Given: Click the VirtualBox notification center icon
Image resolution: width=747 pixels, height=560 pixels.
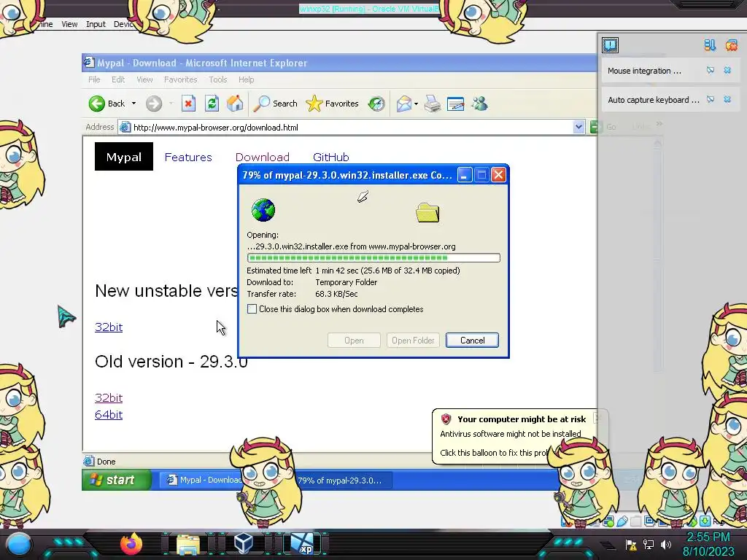Looking at the screenshot, I should click(611, 45).
